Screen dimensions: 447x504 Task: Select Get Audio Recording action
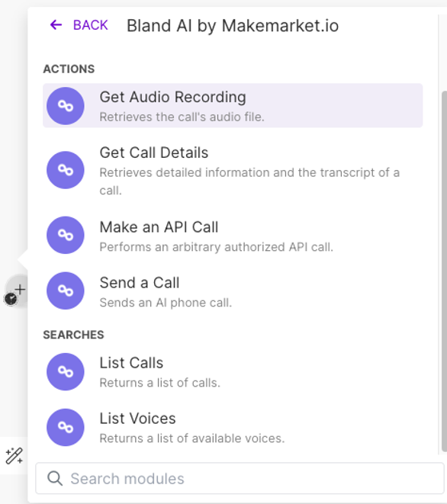pos(233,106)
